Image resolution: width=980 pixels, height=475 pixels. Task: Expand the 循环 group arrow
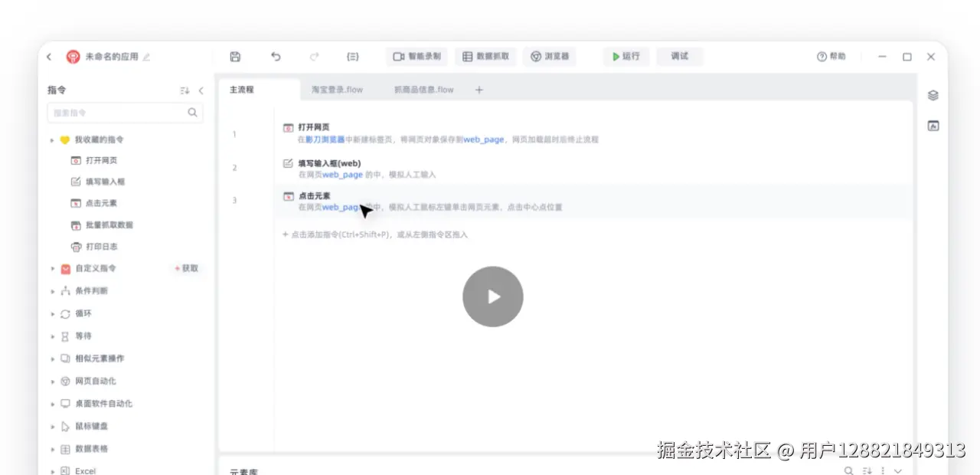pyautogui.click(x=52, y=314)
